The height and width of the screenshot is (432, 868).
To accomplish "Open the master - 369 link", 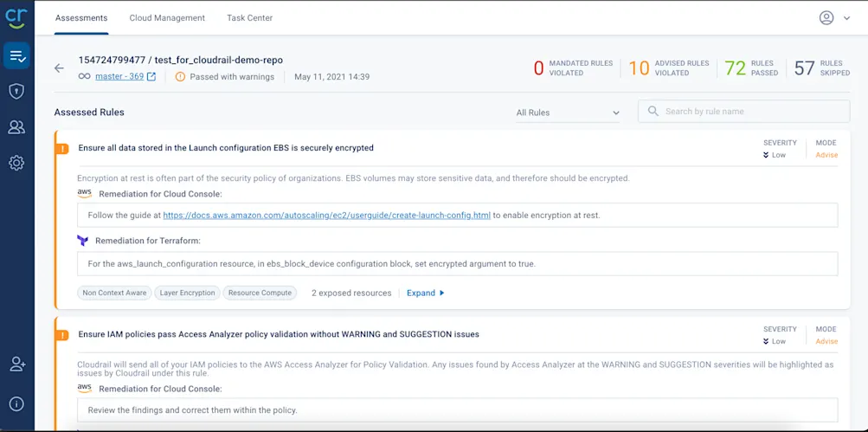I will click(x=119, y=77).
